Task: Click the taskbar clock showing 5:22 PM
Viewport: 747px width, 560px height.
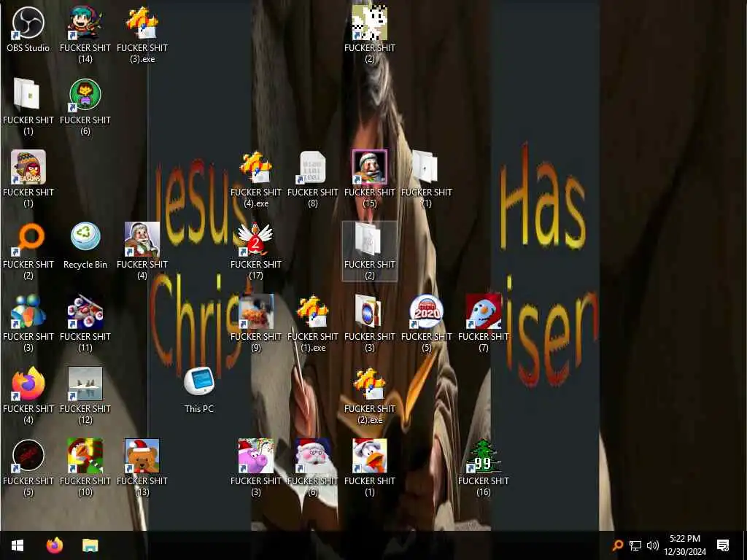Action: (x=685, y=545)
